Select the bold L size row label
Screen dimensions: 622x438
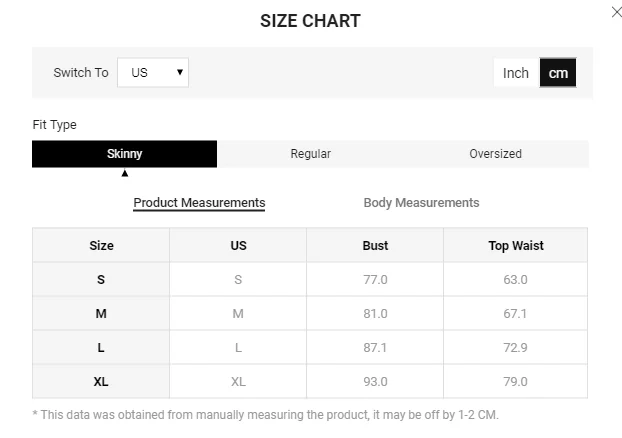(x=101, y=348)
